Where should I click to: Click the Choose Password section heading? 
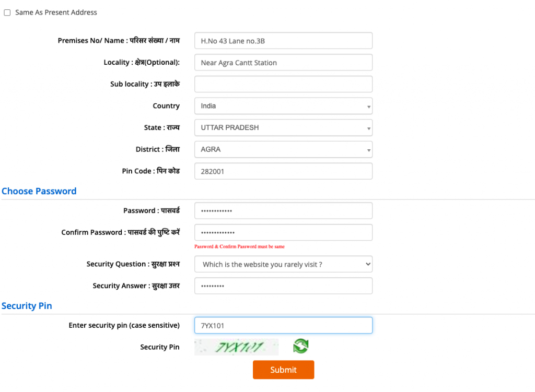[x=39, y=191]
